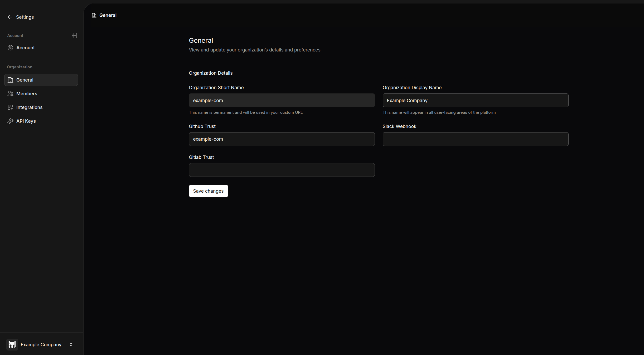Focus the Organization Display Name field

tap(475, 100)
